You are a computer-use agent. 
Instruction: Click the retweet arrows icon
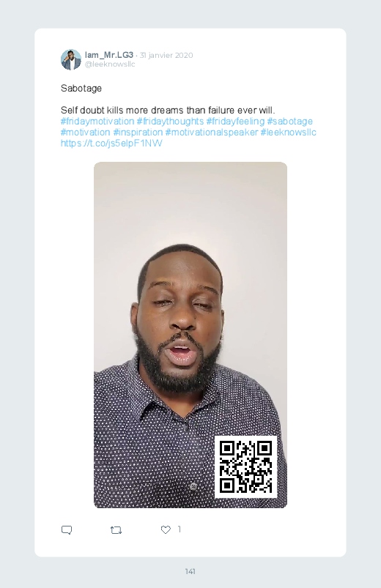pyautogui.click(x=116, y=530)
